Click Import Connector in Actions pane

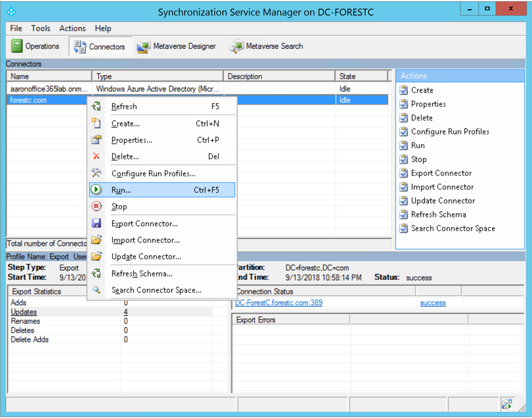[x=442, y=187]
